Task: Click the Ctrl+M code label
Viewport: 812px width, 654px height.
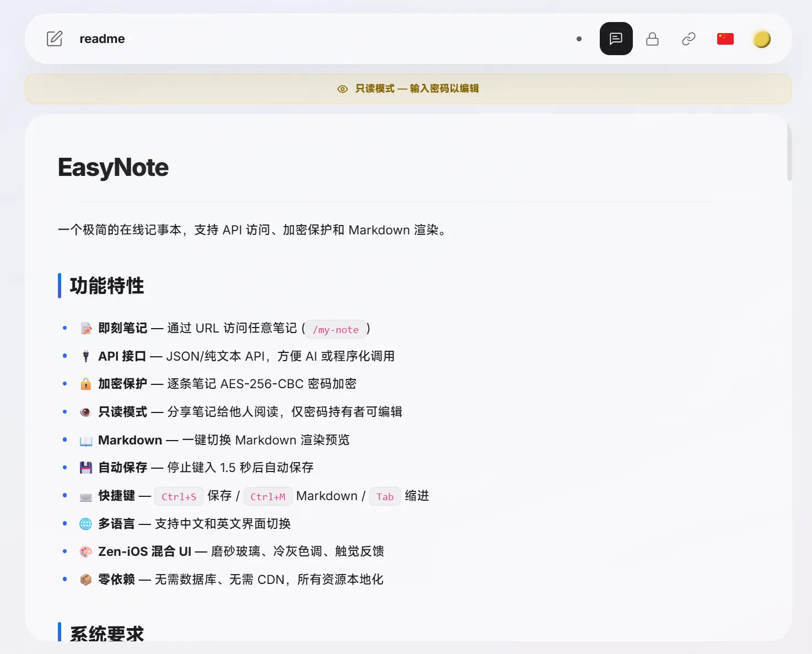Action: pyautogui.click(x=268, y=496)
